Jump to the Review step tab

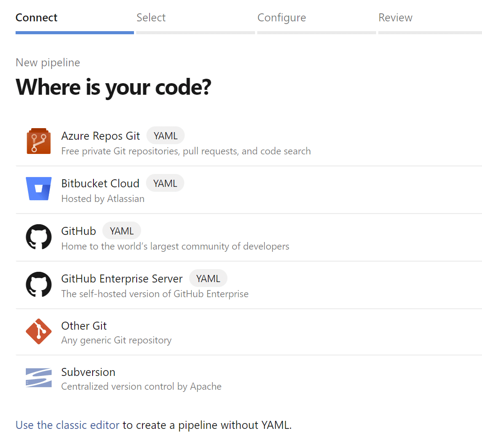[395, 18]
